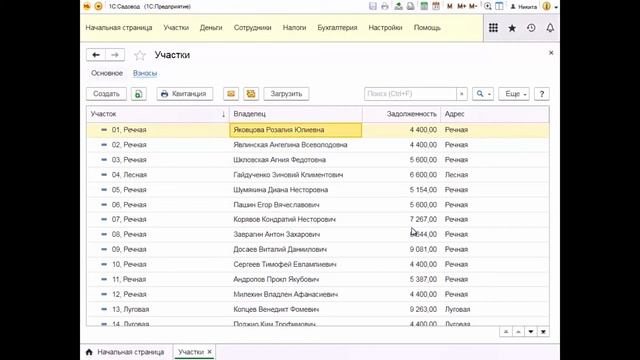Select the row 13, Луговая
The width and height of the screenshot is (640, 360).
pyautogui.click(x=318, y=309)
